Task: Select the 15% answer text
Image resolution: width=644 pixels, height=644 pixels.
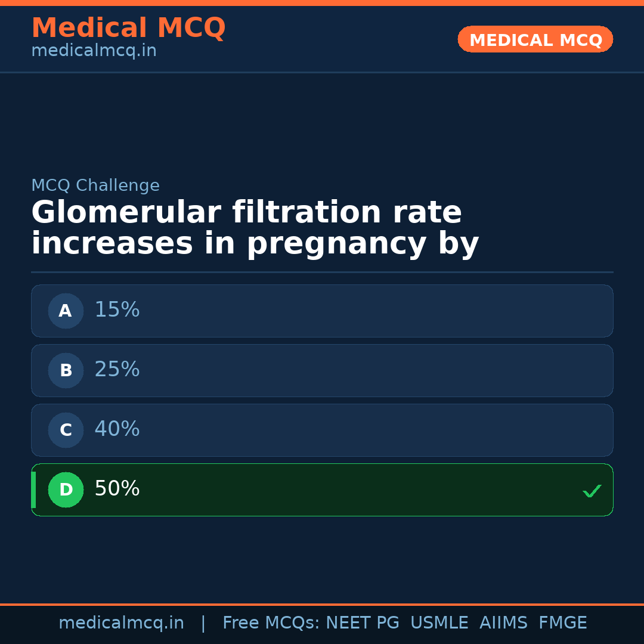Action: [x=117, y=310]
